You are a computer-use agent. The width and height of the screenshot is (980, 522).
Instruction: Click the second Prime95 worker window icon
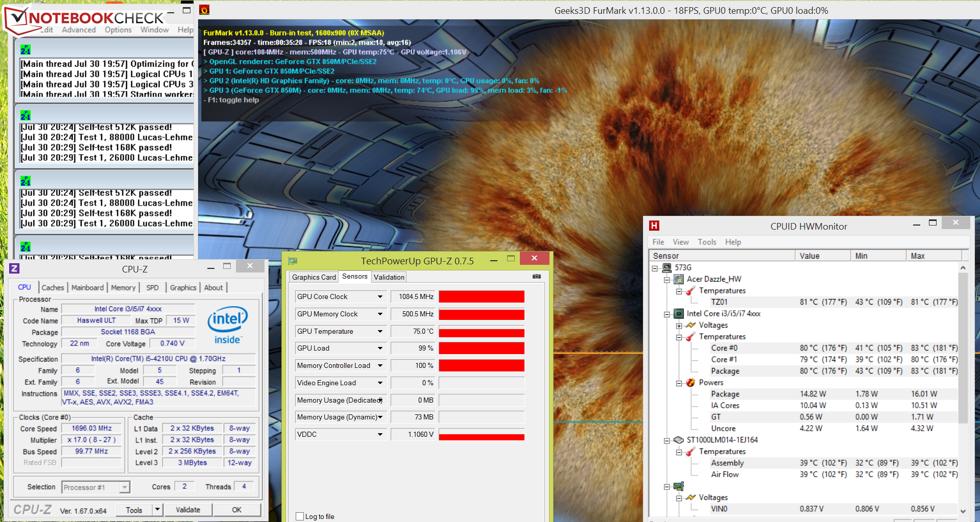pyautogui.click(x=26, y=115)
